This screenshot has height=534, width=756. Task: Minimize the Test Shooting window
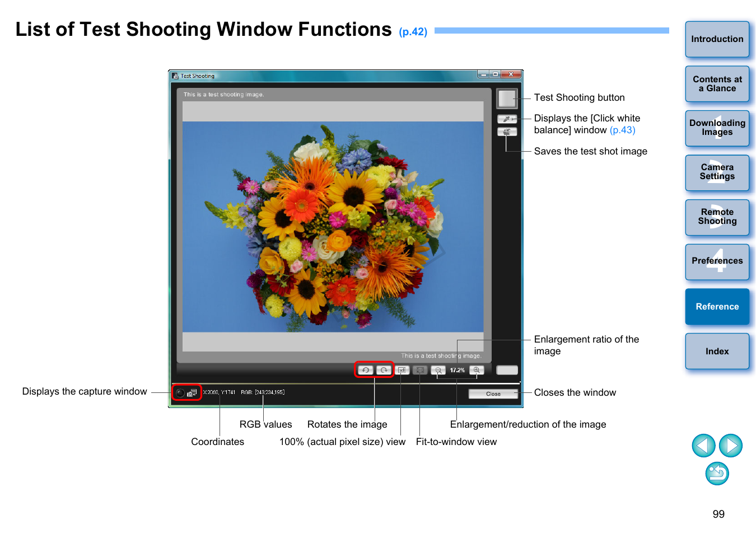click(483, 74)
